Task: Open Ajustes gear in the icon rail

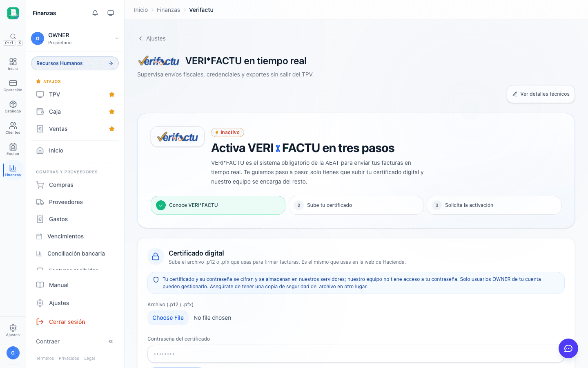Action: 13,330
